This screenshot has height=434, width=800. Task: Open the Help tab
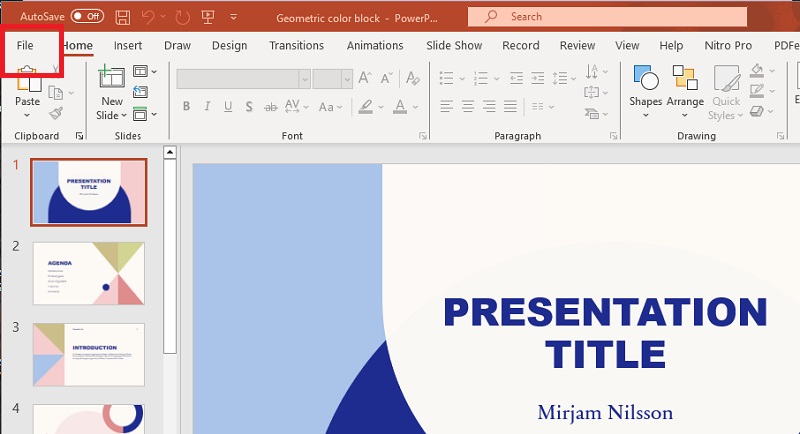(671, 45)
